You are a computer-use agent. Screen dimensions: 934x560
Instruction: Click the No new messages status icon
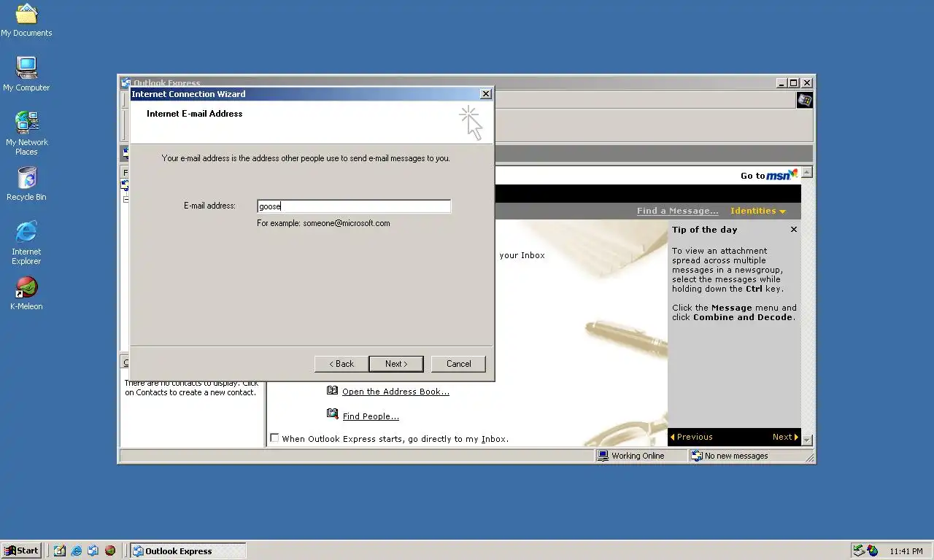[697, 456]
